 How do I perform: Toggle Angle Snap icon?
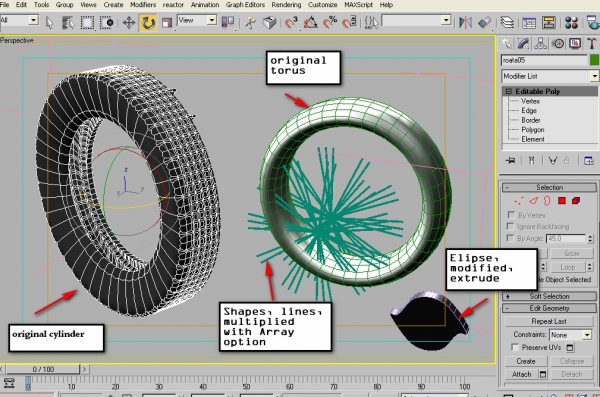click(x=310, y=23)
